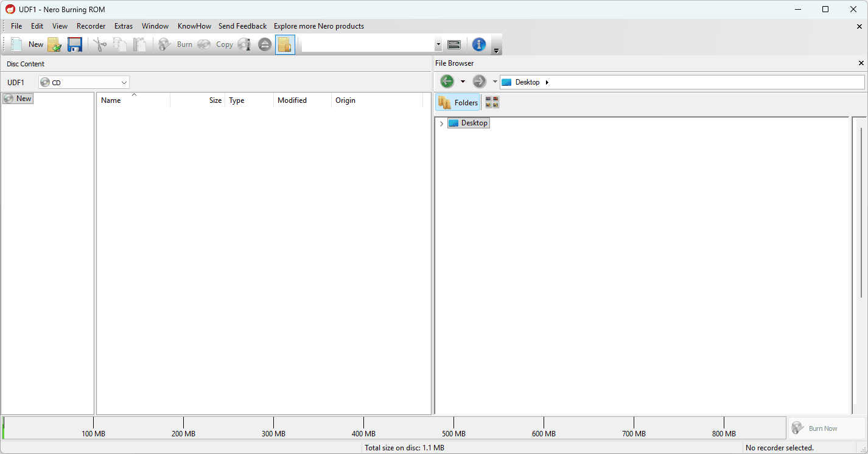Switch file browser to thumbnail view icon
This screenshot has height=454, width=868.
(x=492, y=102)
